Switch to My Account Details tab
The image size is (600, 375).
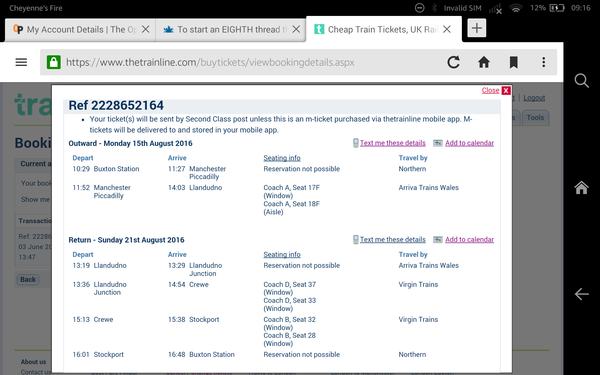(80, 30)
